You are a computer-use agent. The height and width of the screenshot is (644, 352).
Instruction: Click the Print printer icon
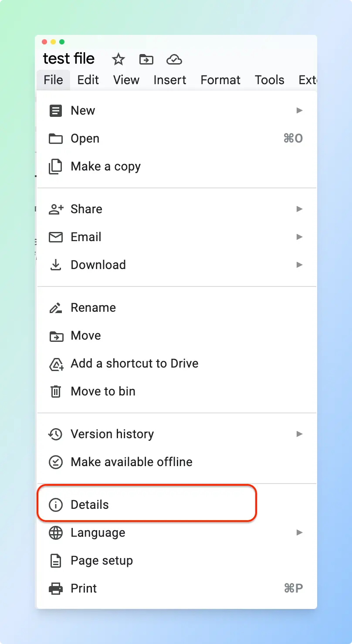tap(55, 589)
